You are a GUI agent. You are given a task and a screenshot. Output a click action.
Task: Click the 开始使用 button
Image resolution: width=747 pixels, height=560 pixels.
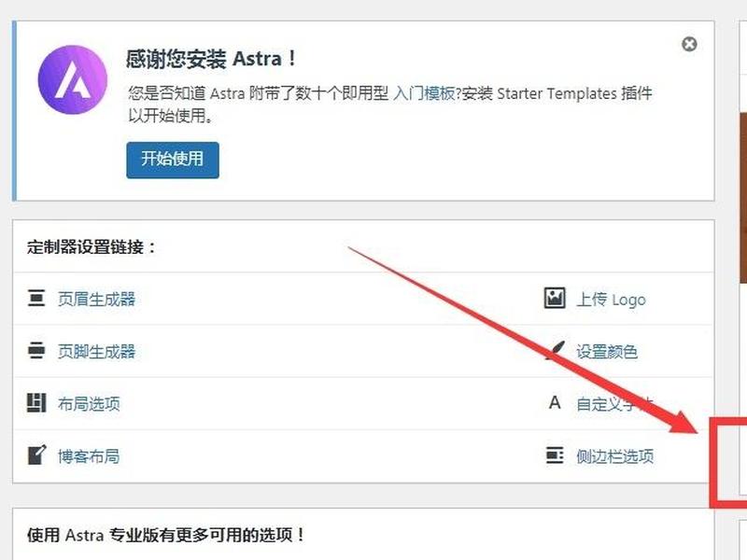pos(173,160)
